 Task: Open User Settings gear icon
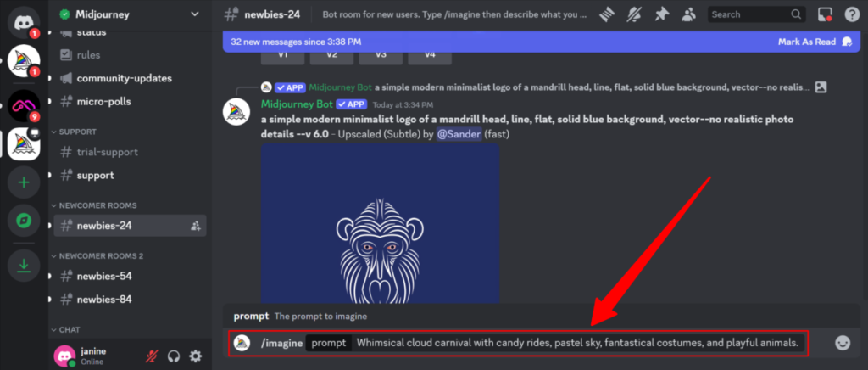pyautogui.click(x=196, y=356)
